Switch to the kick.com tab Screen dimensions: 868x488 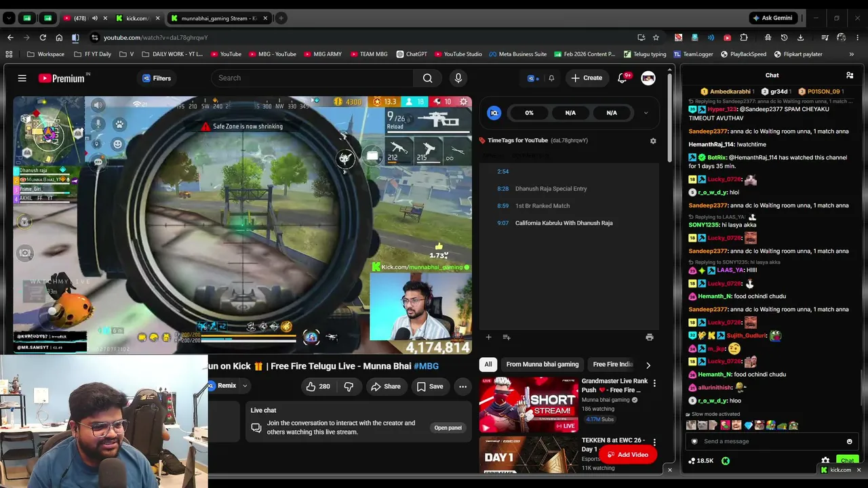click(137, 18)
